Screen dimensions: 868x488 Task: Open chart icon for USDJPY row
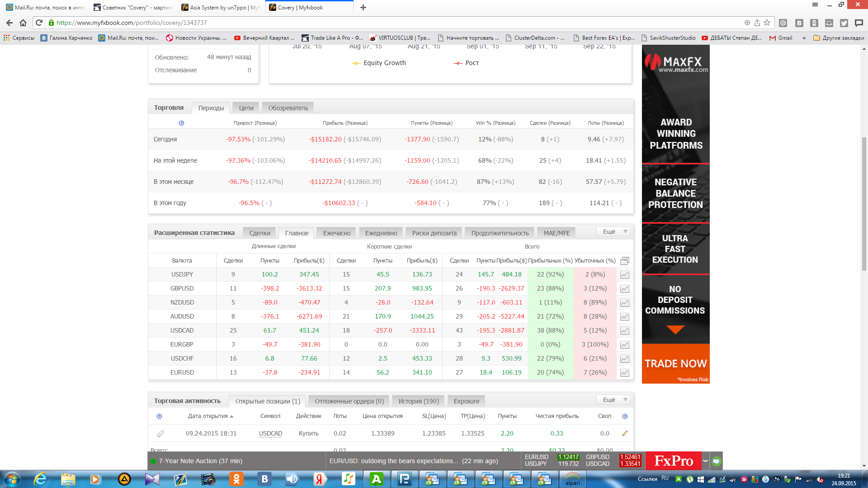[624, 275]
